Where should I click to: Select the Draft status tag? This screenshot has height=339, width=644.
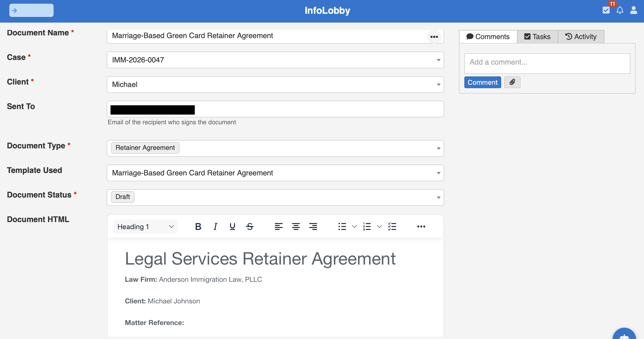122,197
